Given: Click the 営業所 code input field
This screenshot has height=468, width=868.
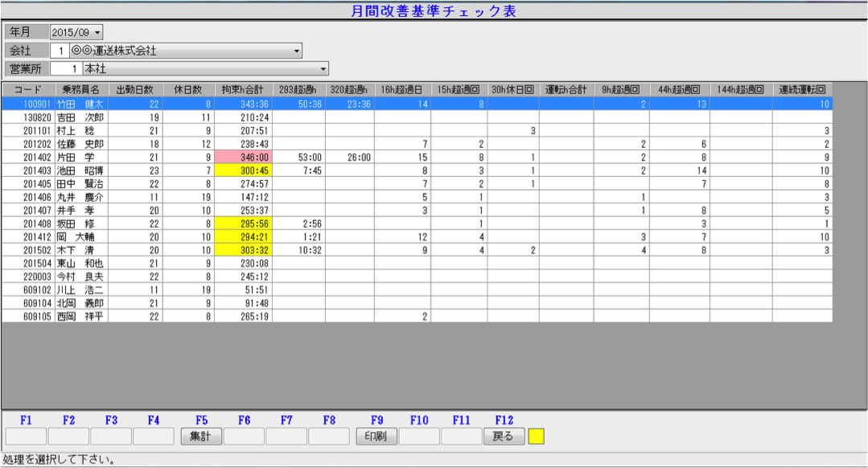Looking at the screenshot, I should (x=67, y=69).
